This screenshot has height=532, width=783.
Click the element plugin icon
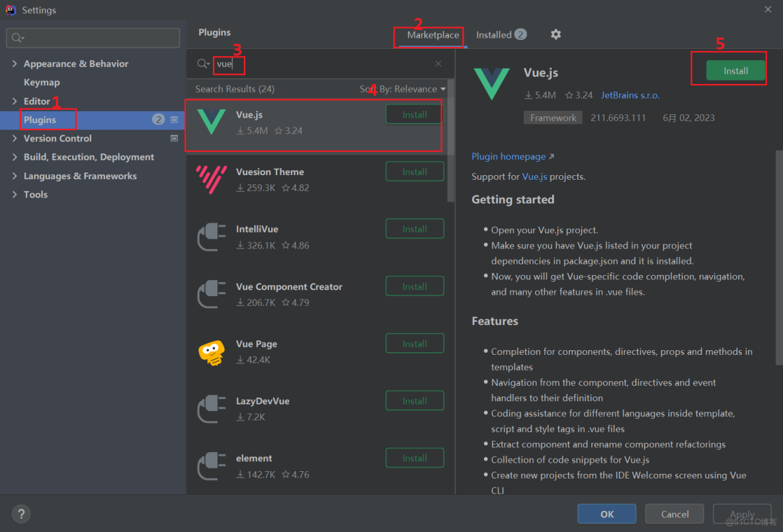pyautogui.click(x=211, y=466)
